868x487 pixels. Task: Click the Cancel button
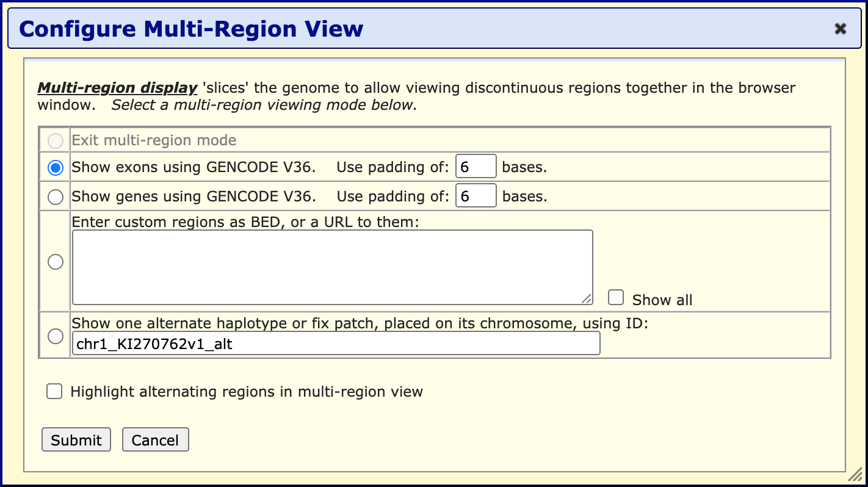coord(155,439)
